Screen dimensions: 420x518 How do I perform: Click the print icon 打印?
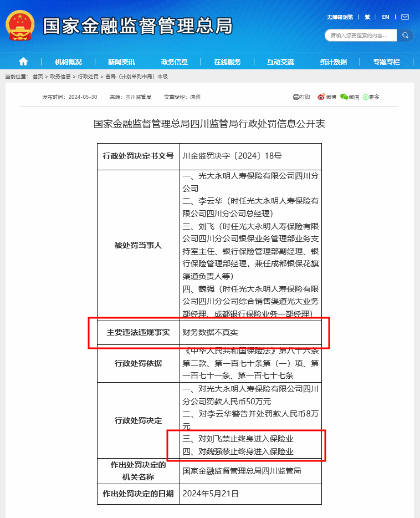click(x=301, y=97)
